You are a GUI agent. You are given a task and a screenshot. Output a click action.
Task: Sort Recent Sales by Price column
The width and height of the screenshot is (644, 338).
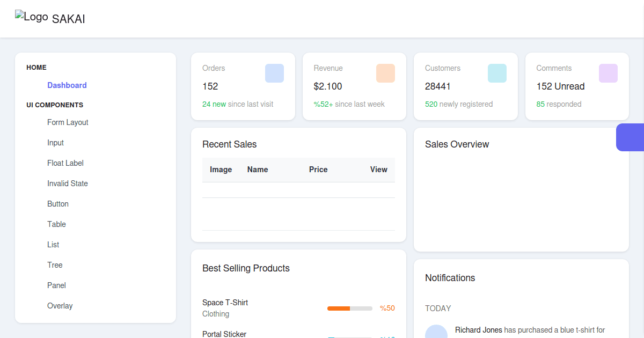pos(318,170)
